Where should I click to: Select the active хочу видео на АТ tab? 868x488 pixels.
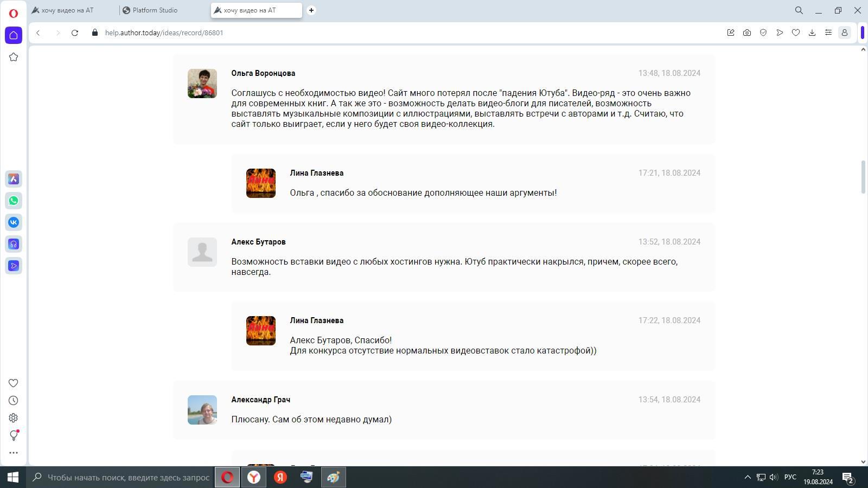pos(256,10)
